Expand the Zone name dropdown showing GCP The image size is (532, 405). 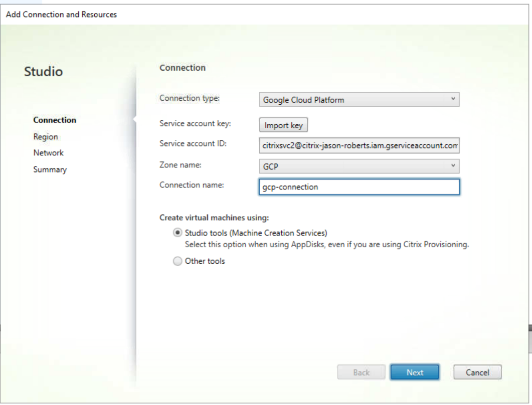point(359,166)
